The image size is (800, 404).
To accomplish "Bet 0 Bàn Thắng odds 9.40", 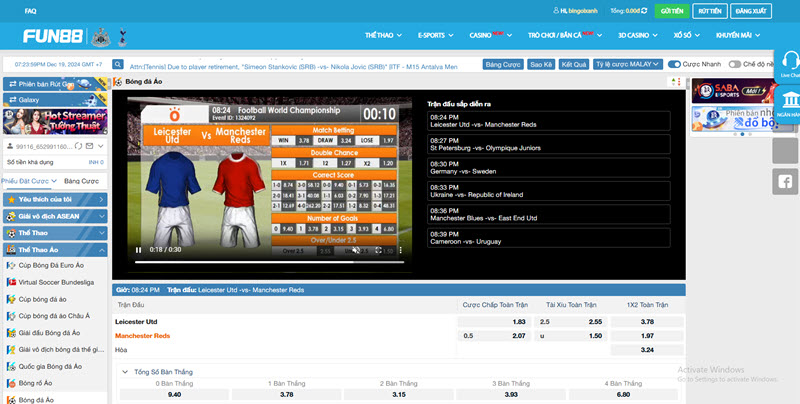I will pos(174,394).
